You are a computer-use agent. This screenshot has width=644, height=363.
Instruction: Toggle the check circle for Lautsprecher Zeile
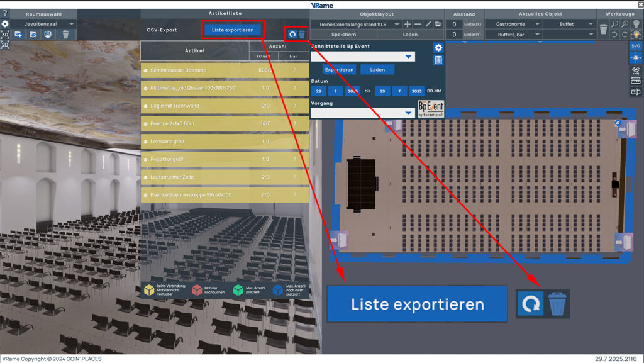[x=146, y=177]
